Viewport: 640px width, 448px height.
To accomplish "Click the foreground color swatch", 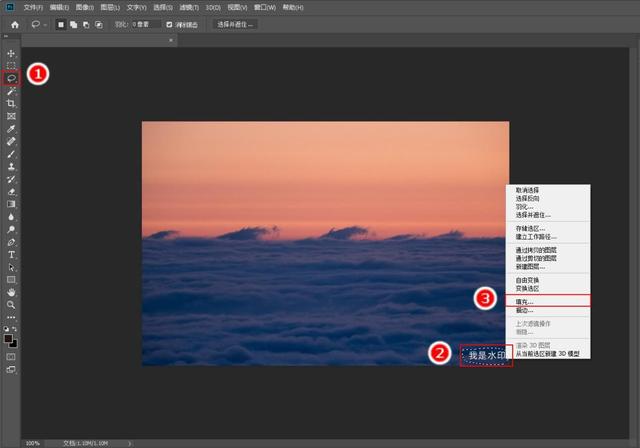I will click(x=8, y=339).
